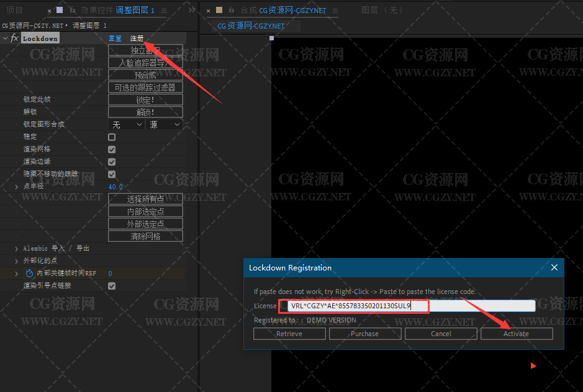Click the Activate button
This screenshot has height=392, width=583.
coord(516,334)
